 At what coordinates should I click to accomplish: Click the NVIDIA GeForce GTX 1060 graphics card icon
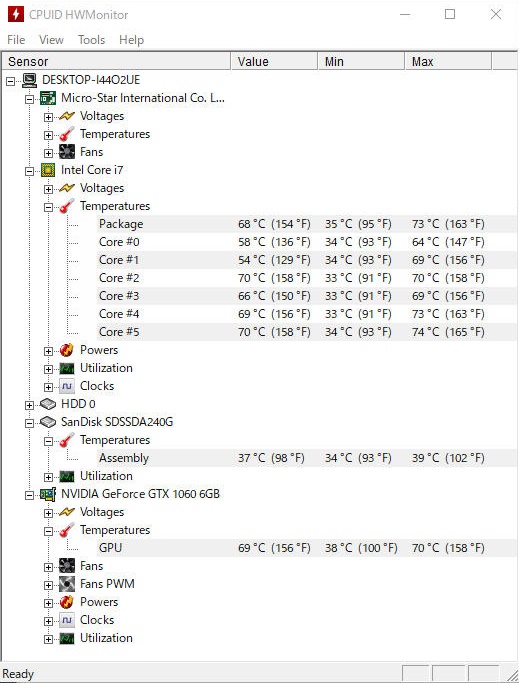48,494
